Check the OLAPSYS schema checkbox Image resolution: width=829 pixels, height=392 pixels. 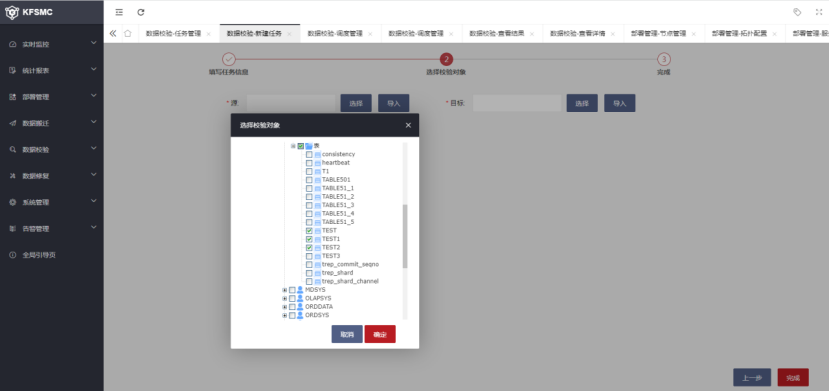[x=292, y=298]
